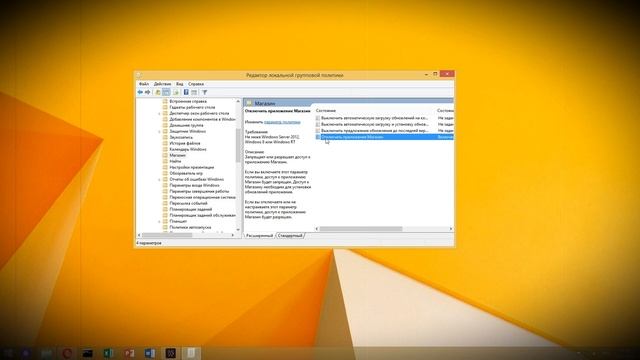Open the blue Help toolbar icon
640x360 pixels.
186,92
